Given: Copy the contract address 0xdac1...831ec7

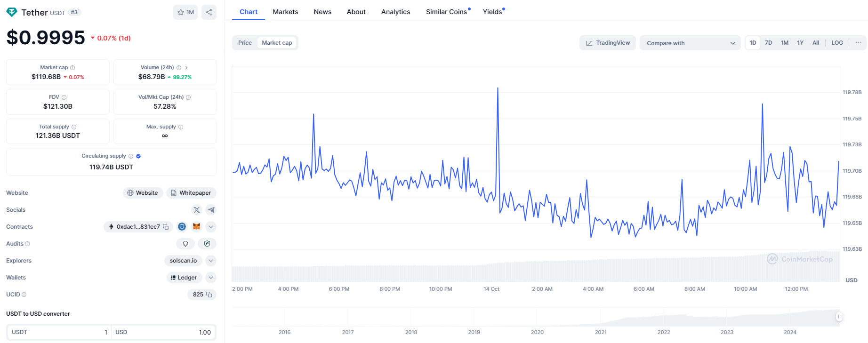Looking at the screenshot, I should coord(166,227).
